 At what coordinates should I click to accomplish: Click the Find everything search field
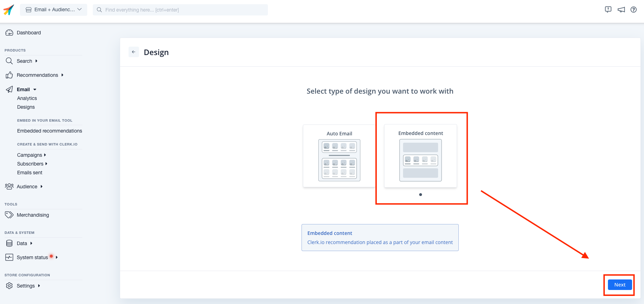180,10
